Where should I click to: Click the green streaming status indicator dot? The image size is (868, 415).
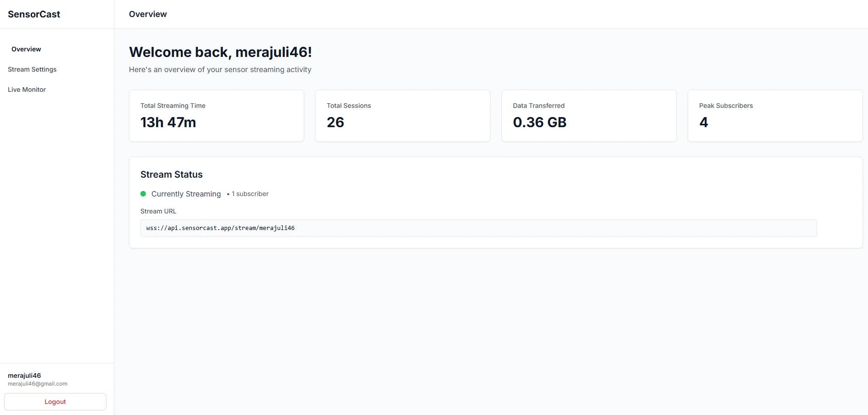click(x=143, y=194)
